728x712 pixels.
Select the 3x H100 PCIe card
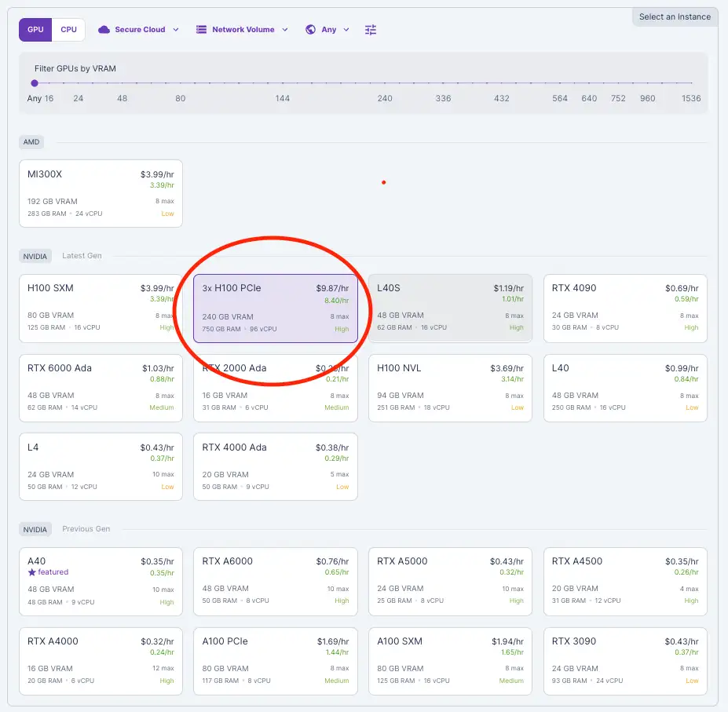pyautogui.click(x=276, y=309)
